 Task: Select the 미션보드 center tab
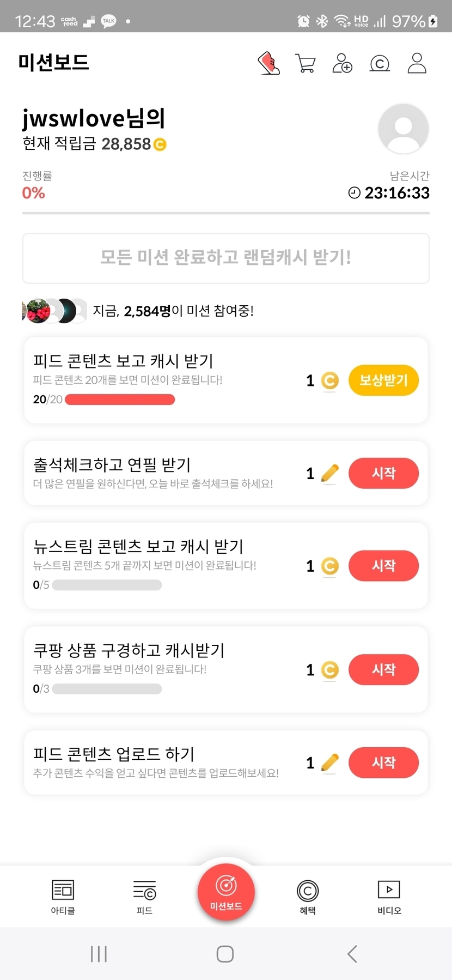click(x=226, y=892)
